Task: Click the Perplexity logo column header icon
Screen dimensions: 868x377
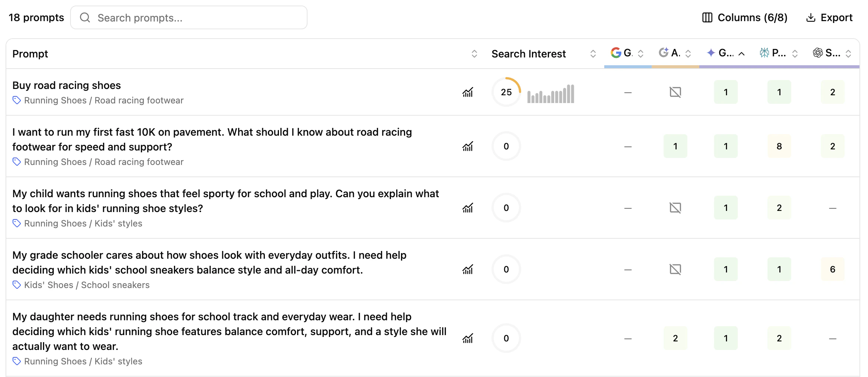Action: pyautogui.click(x=764, y=53)
